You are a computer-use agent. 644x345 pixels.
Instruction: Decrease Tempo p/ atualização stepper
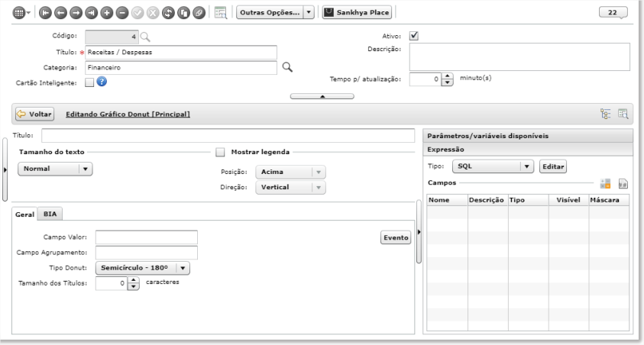coord(447,82)
